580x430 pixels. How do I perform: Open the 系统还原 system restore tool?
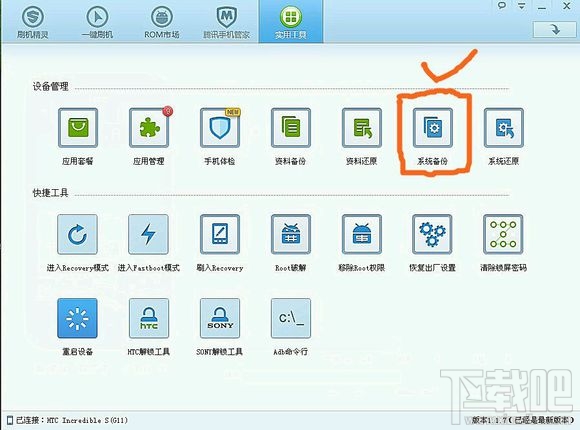click(x=503, y=128)
